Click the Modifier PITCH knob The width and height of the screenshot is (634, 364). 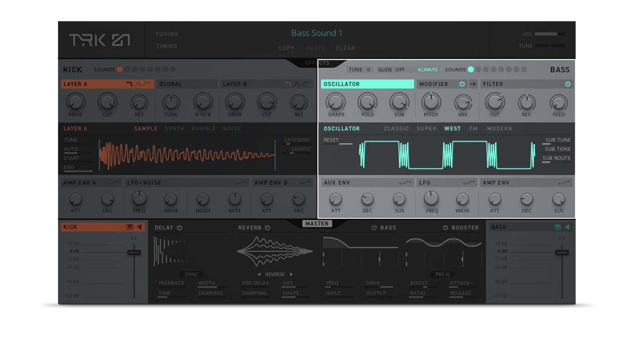coord(431,102)
